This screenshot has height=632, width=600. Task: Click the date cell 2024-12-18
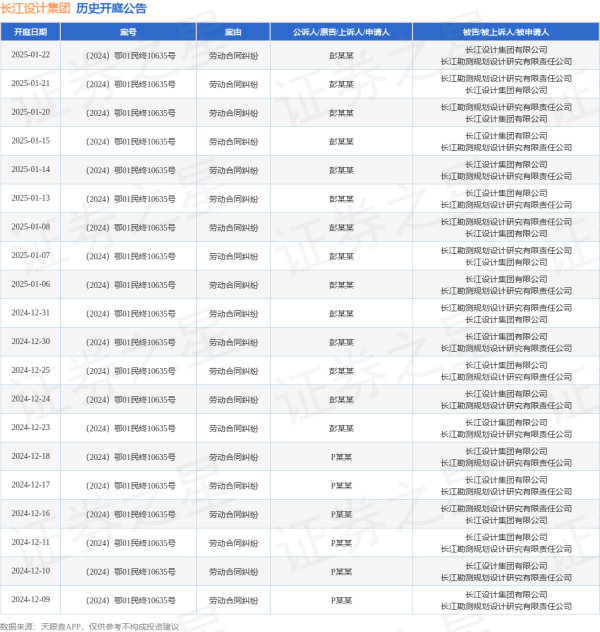[x=31, y=456]
